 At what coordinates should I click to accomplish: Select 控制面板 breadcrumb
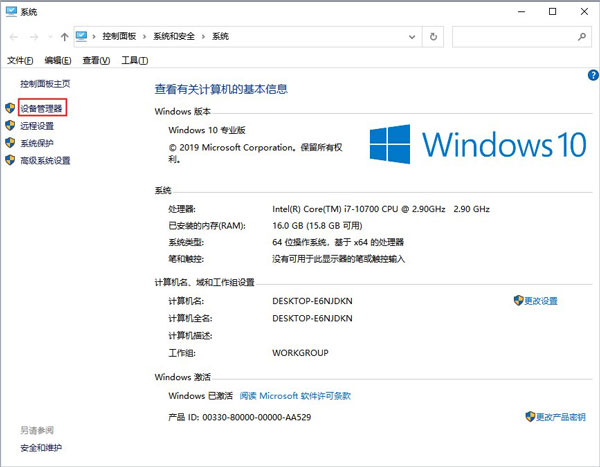119,36
